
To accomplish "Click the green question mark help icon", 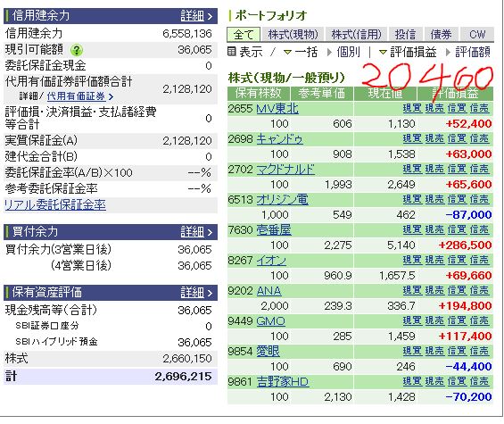I will pyautogui.click(x=77, y=50).
